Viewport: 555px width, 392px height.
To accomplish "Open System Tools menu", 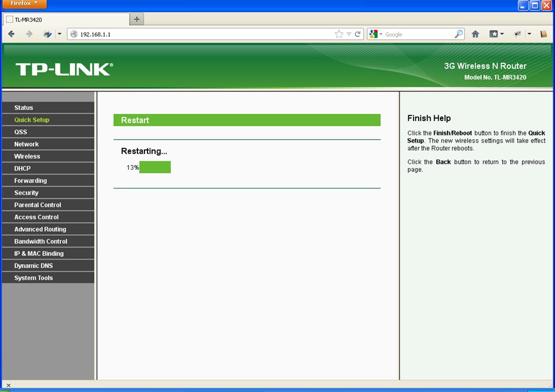I will (48, 278).
